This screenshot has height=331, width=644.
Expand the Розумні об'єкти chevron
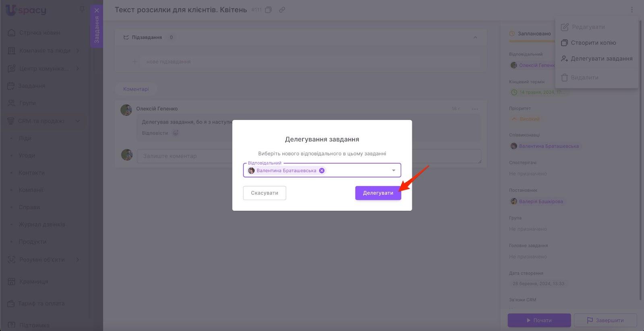pos(78,260)
